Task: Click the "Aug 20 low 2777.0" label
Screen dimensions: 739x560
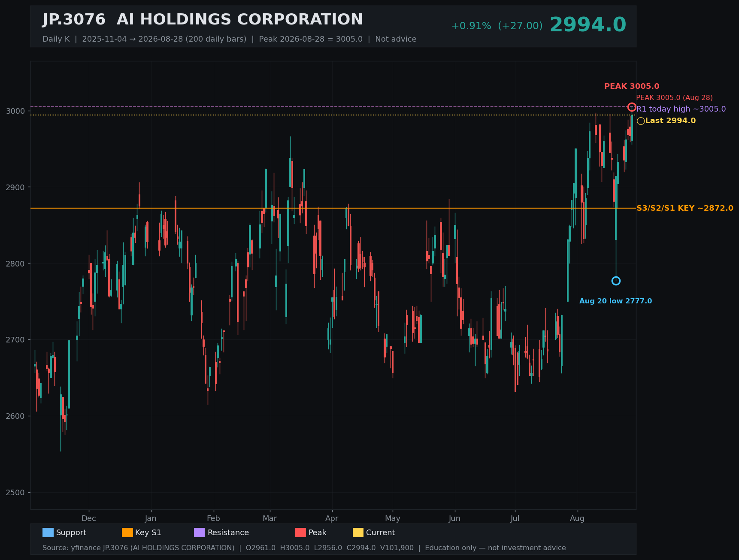Action: click(615, 301)
